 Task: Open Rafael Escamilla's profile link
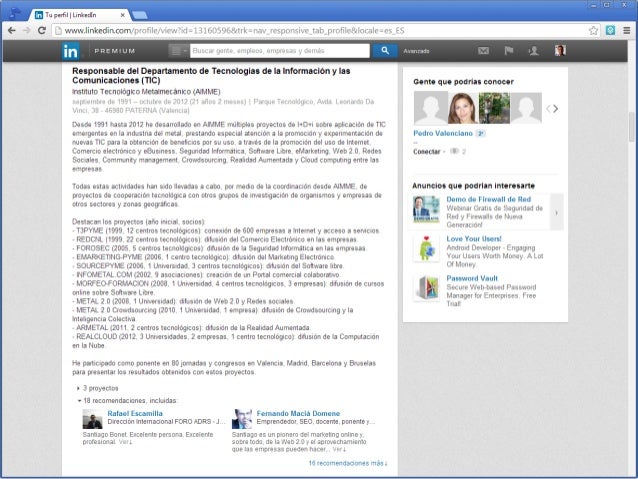point(135,413)
